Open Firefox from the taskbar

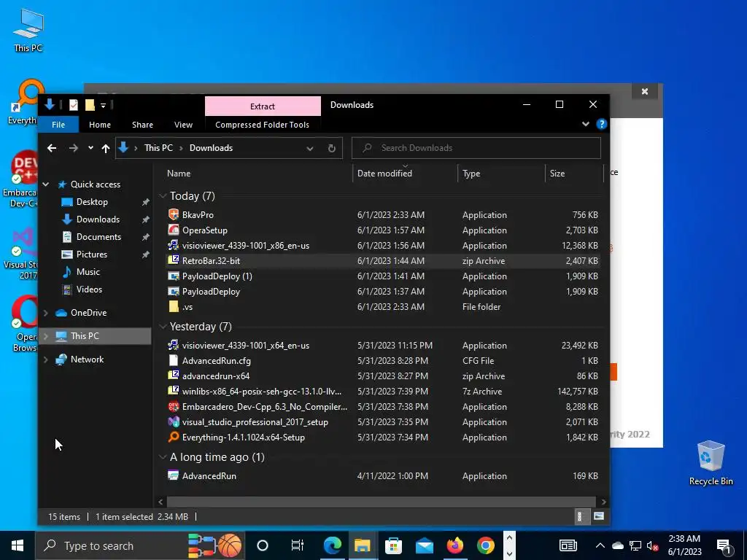coord(454,545)
